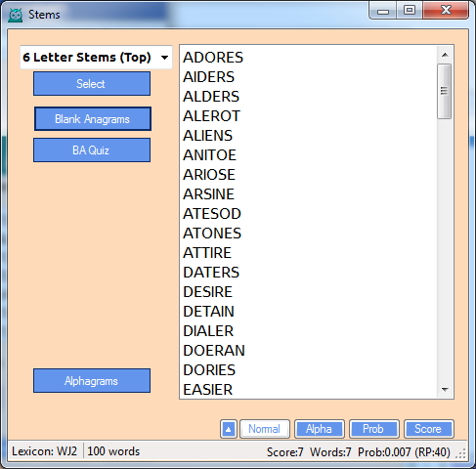Image resolution: width=476 pixels, height=469 pixels.
Task: Click the resize grip in status bar
Action: [x=461, y=453]
